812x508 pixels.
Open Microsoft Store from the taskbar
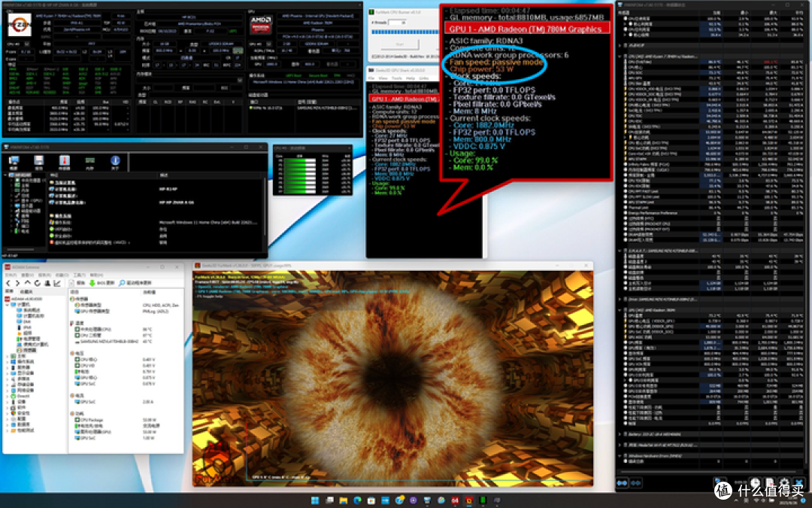click(x=372, y=500)
